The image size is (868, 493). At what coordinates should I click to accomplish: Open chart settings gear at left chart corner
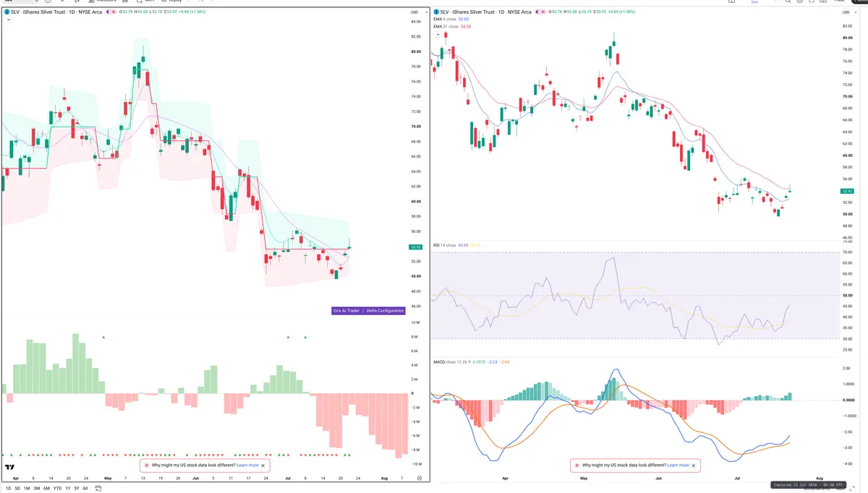(x=420, y=479)
